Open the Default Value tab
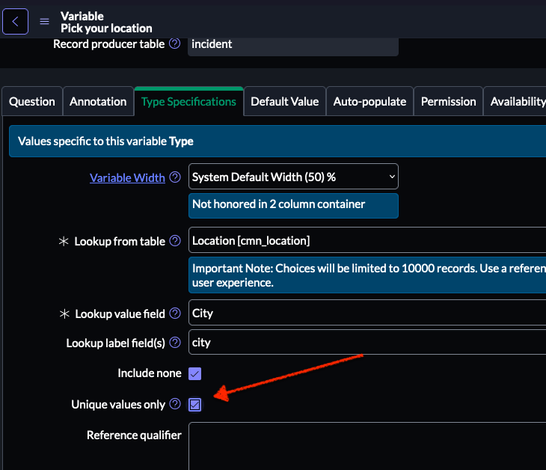This screenshot has height=470, width=546. pyautogui.click(x=285, y=102)
